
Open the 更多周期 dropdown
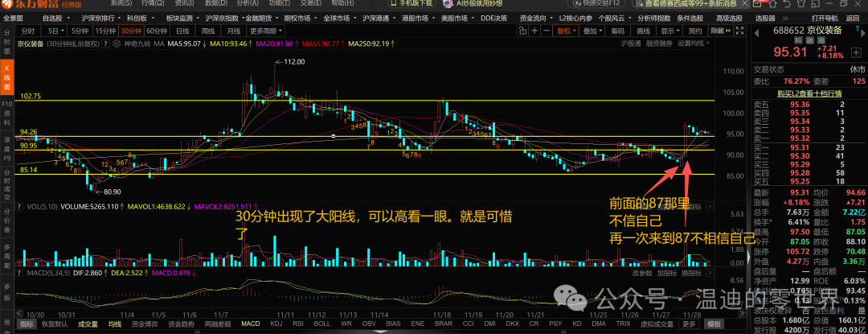coord(266,31)
